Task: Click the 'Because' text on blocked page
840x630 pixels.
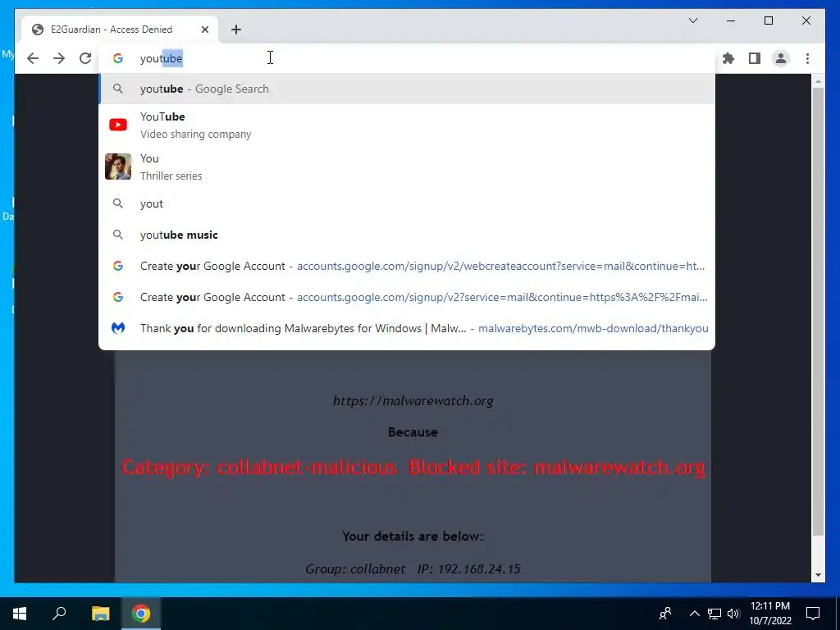Action: [x=413, y=431]
